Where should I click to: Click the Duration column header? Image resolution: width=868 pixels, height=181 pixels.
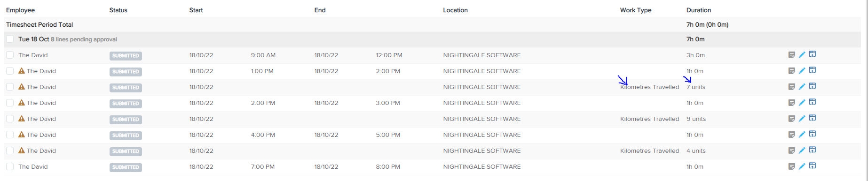pyautogui.click(x=699, y=10)
